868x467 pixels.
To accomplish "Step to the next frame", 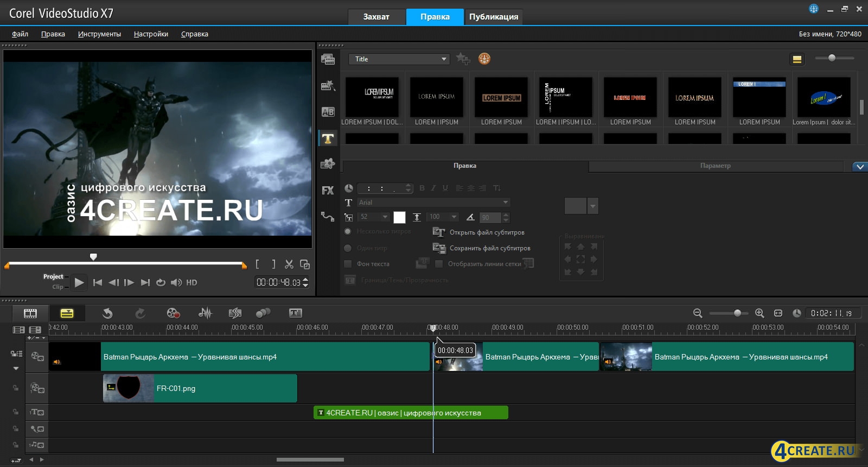I will click(x=129, y=282).
